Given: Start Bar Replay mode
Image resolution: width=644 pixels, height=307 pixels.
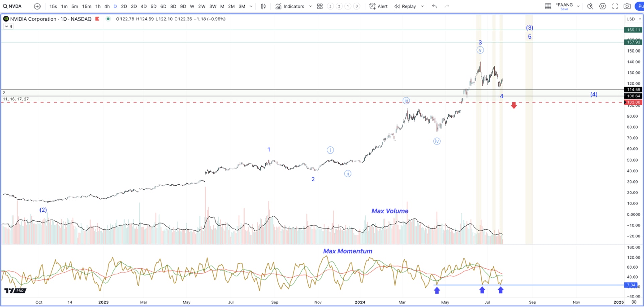Looking at the screenshot, I should (405, 6).
